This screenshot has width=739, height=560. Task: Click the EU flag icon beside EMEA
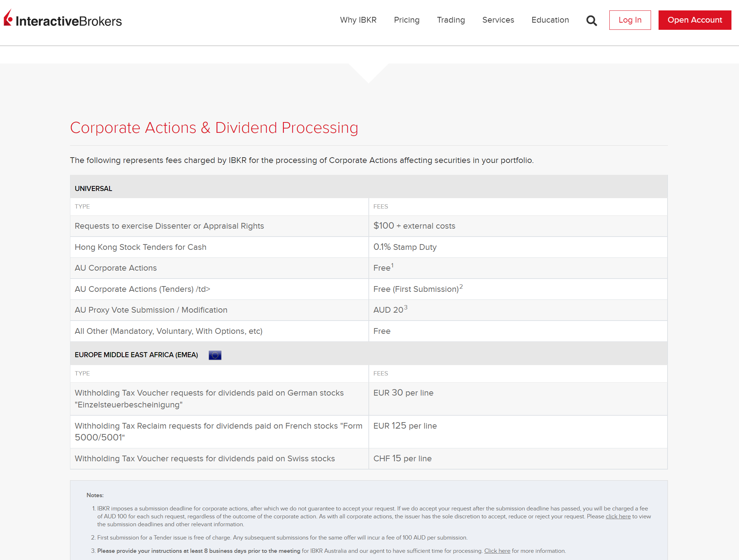(x=215, y=355)
